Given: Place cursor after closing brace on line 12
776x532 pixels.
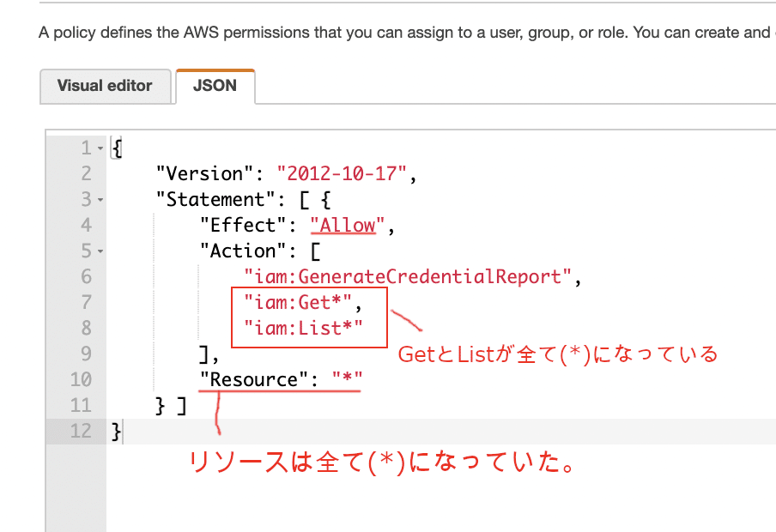Looking at the screenshot, I should (122, 431).
